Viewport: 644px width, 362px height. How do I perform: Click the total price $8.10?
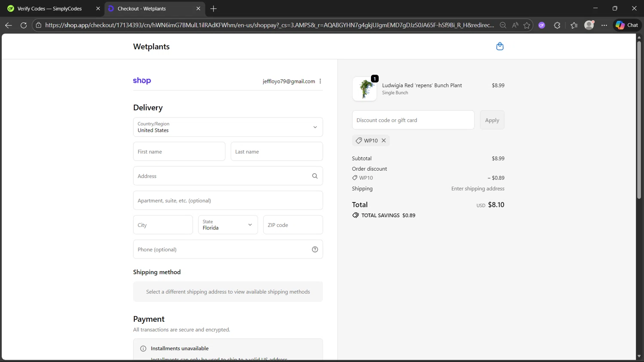(496, 205)
